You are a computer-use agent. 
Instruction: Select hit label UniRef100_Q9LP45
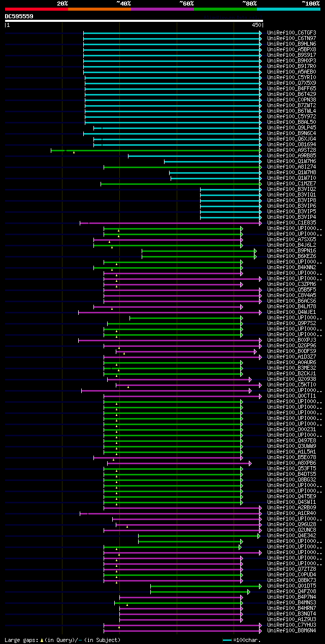point(291,128)
